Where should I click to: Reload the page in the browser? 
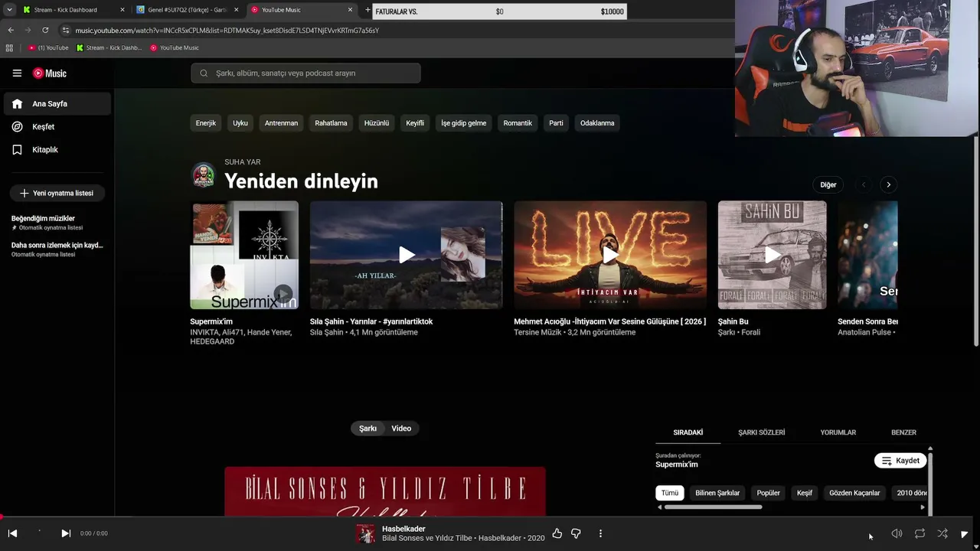click(x=45, y=30)
